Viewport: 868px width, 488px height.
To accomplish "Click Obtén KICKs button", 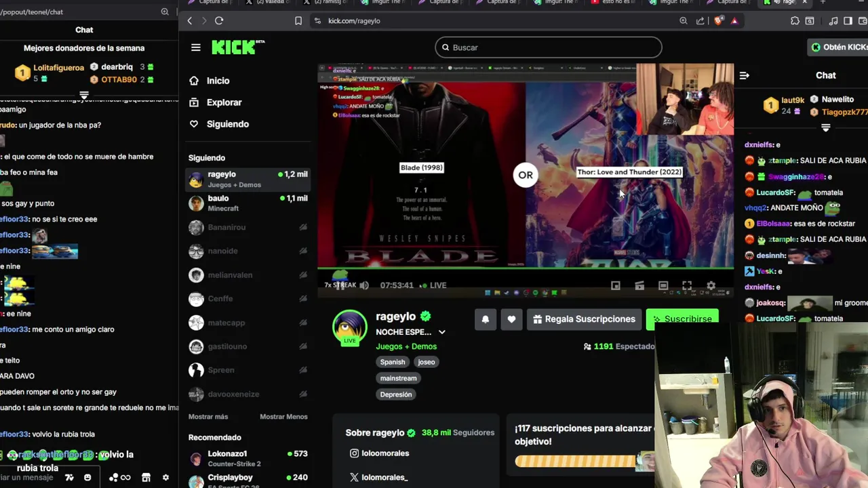I will (x=838, y=47).
